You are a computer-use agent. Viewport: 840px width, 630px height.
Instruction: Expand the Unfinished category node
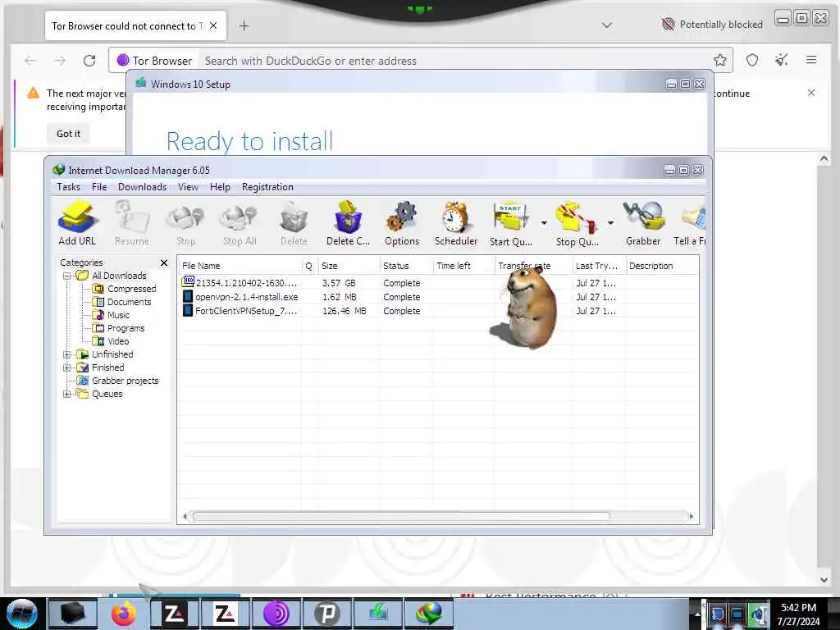tap(67, 354)
